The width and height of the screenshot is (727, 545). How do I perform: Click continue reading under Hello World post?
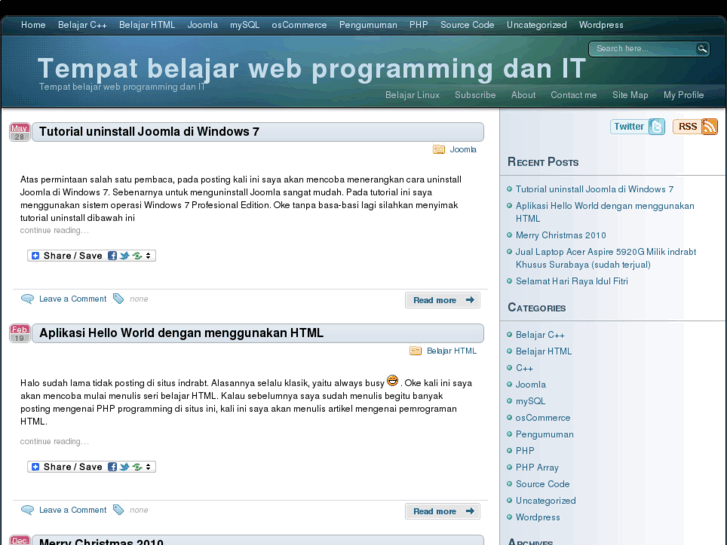click(54, 442)
